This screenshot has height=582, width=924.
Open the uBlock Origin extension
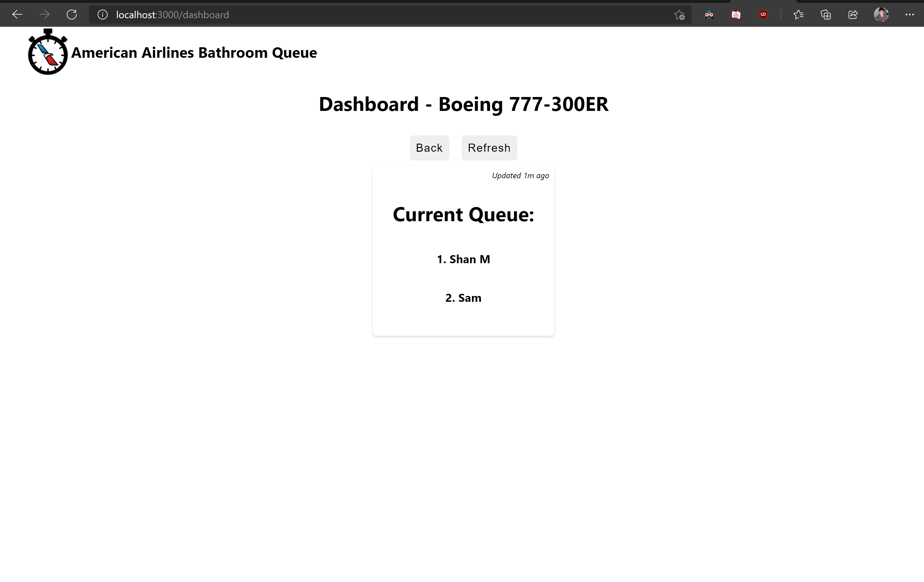coord(763,15)
